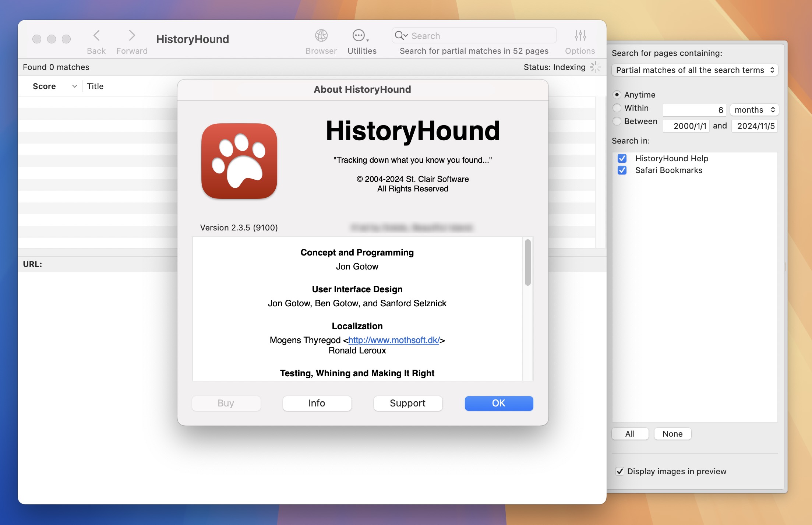The width and height of the screenshot is (812, 525).
Task: Click the copyright St. Clair Software text
Action: 413,179
